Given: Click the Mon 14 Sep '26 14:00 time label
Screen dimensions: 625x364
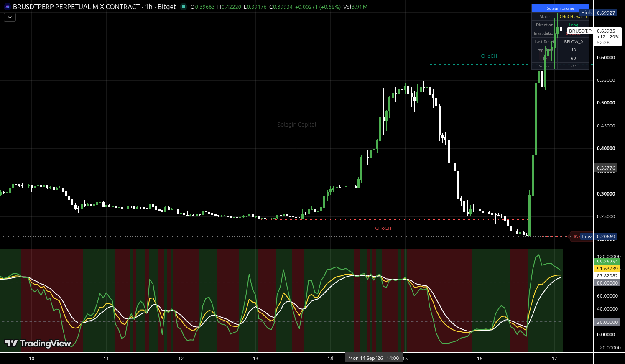Looking at the screenshot, I should (373, 358).
